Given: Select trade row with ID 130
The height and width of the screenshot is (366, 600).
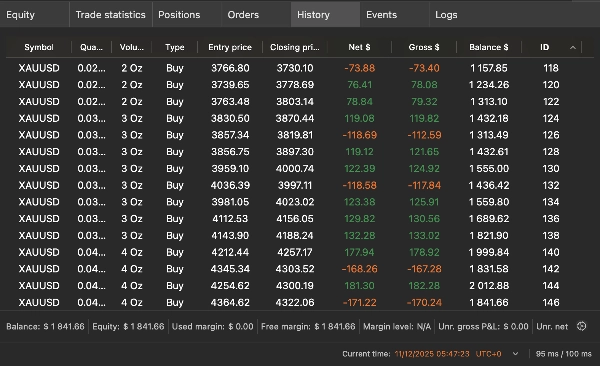Looking at the screenshot, I should (300, 168).
